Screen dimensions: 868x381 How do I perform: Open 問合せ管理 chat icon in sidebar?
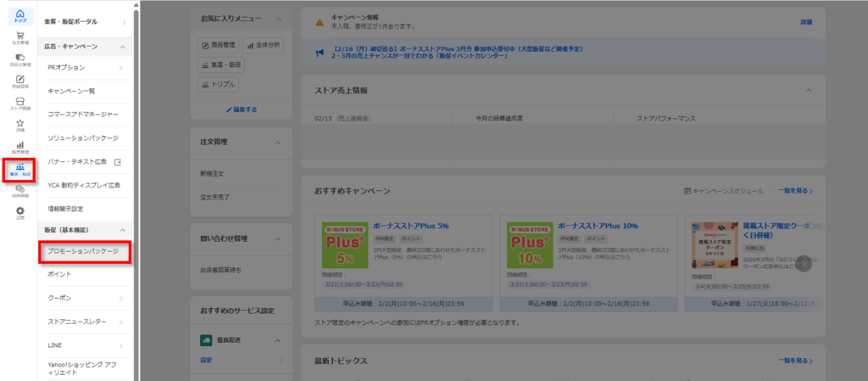tap(20, 59)
